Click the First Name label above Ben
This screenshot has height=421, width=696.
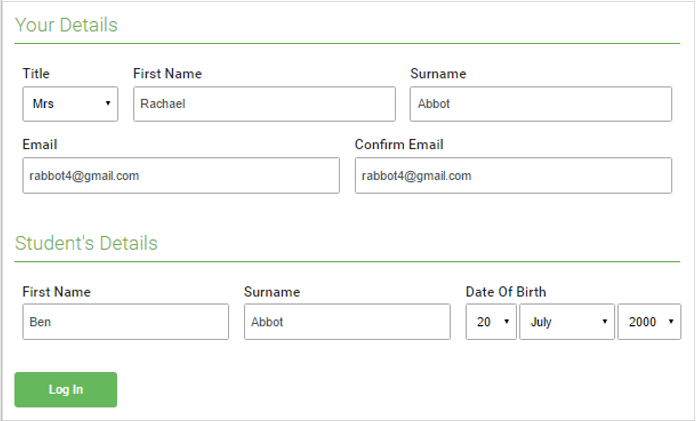(x=56, y=292)
